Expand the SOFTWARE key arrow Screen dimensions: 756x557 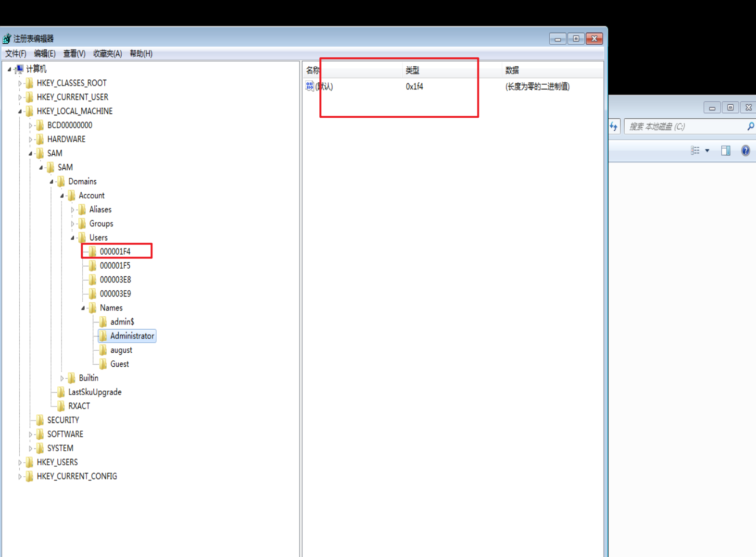tap(30, 434)
